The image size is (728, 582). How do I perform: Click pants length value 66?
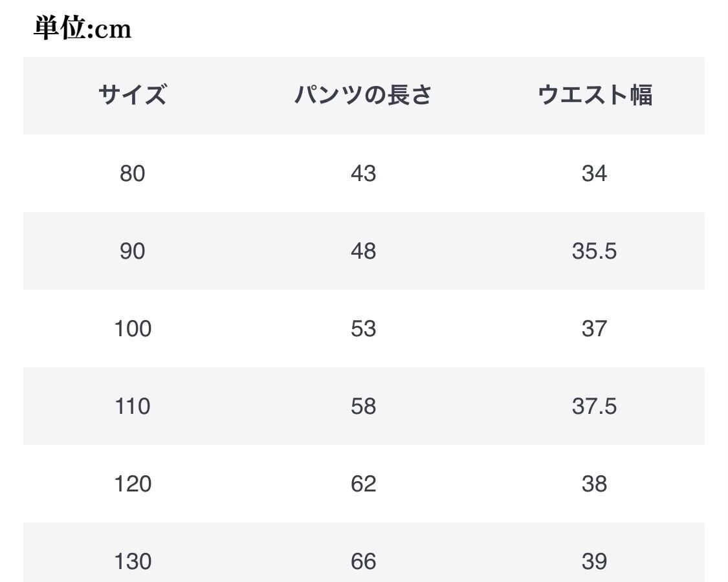coord(363,561)
